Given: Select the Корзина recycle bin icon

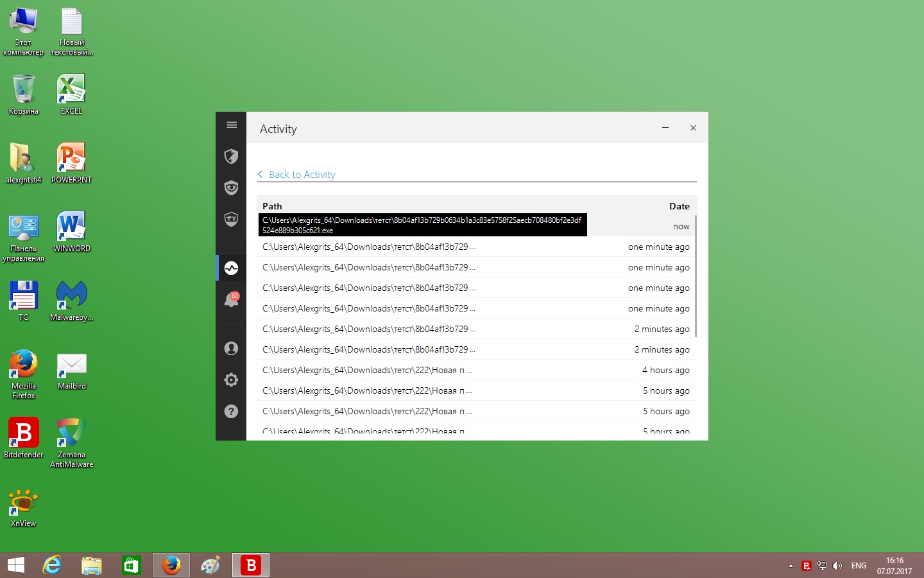Looking at the screenshot, I should coord(23,95).
